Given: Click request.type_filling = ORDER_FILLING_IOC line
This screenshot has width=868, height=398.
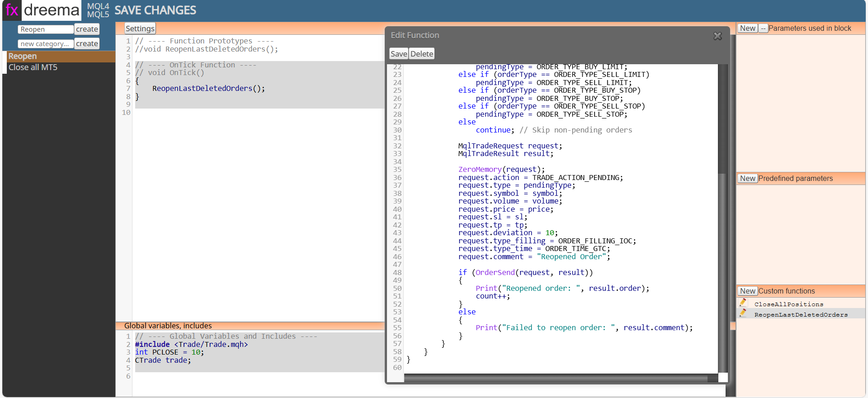Looking at the screenshot, I should (x=547, y=241).
